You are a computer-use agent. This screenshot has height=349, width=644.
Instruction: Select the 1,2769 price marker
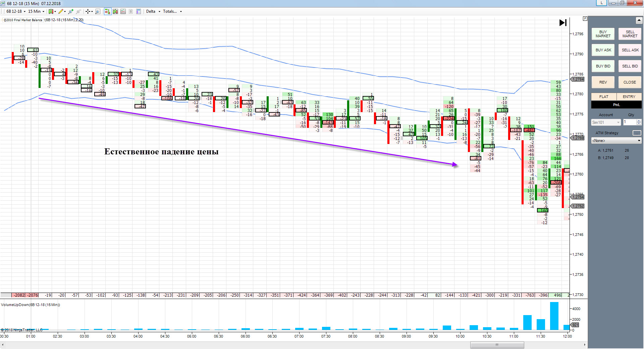pos(578,138)
